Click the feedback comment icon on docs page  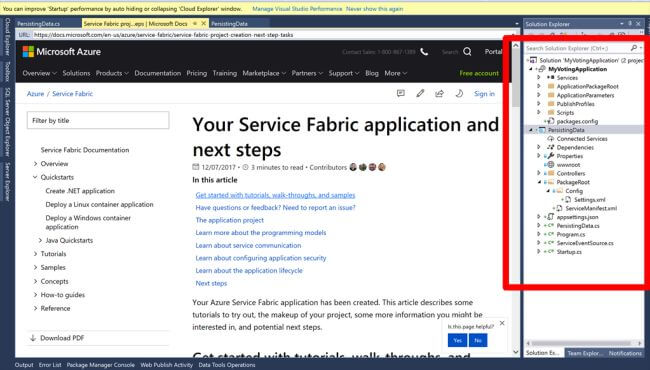click(x=400, y=93)
